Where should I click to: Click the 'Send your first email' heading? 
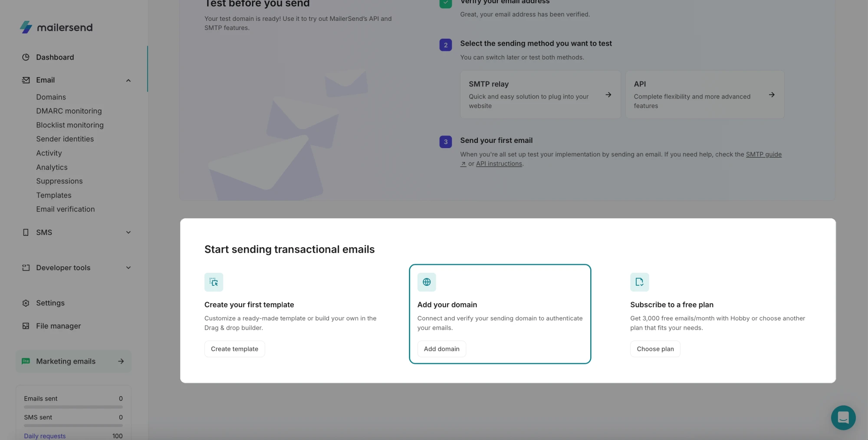[x=496, y=140]
